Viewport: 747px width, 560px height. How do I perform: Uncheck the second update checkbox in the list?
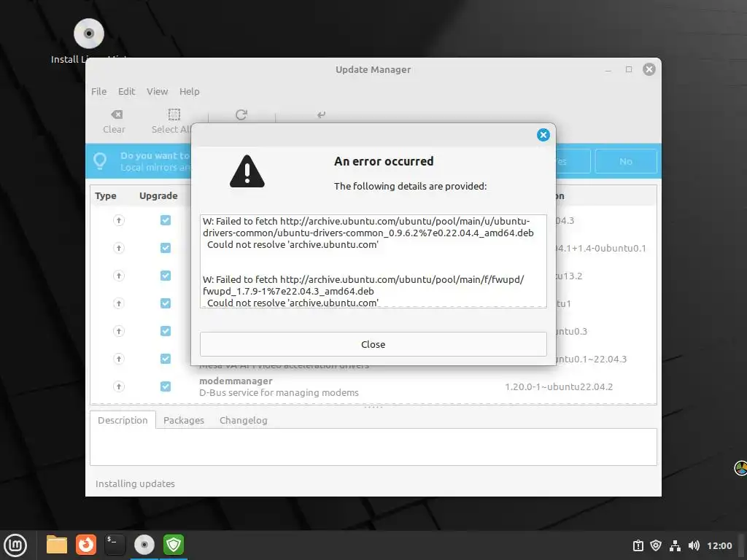pyautogui.click(x=166, y=248)
